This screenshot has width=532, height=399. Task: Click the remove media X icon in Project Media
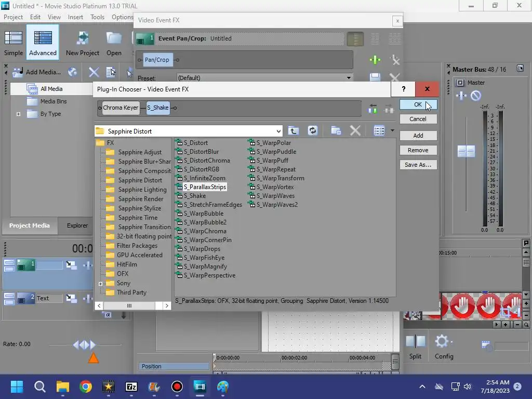94,72
